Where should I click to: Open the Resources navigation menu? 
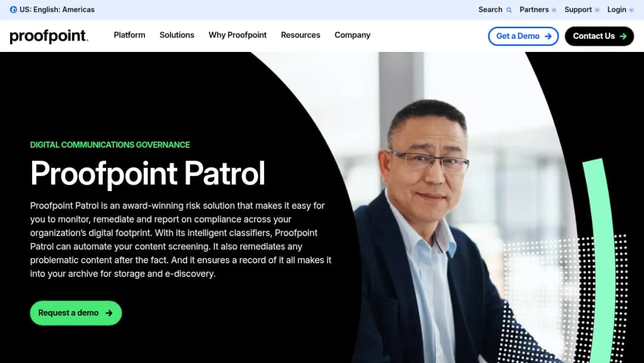300,35
